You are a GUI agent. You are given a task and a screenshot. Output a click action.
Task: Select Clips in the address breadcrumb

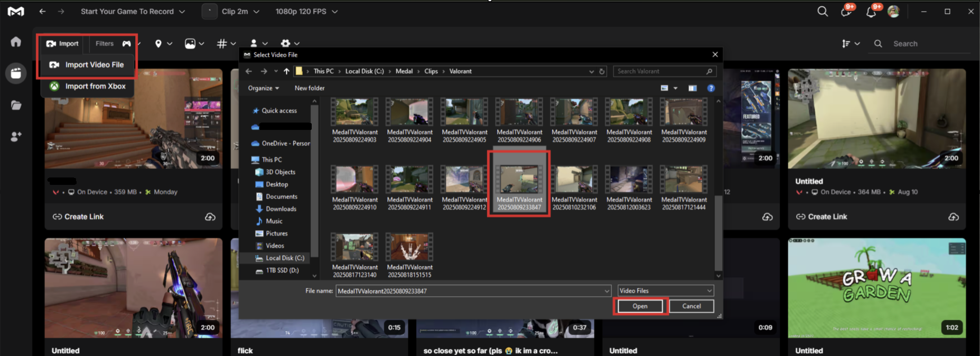(431, 71)
